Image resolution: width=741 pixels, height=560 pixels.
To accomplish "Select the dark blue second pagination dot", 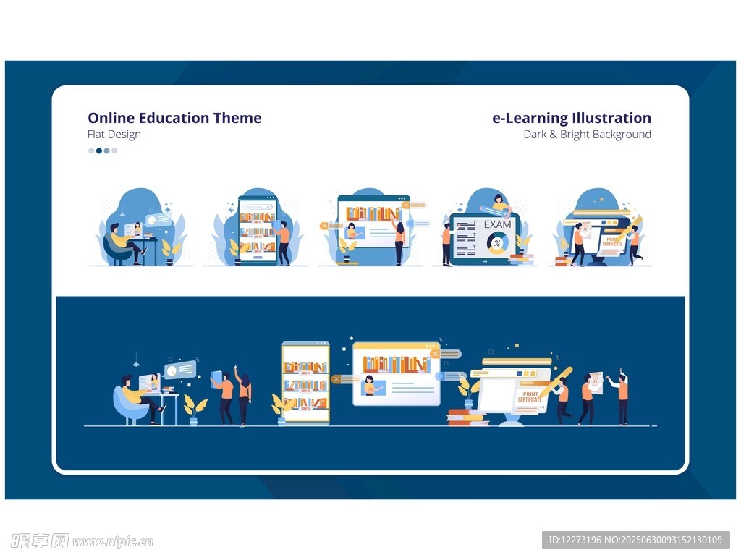I will point(99,151).
